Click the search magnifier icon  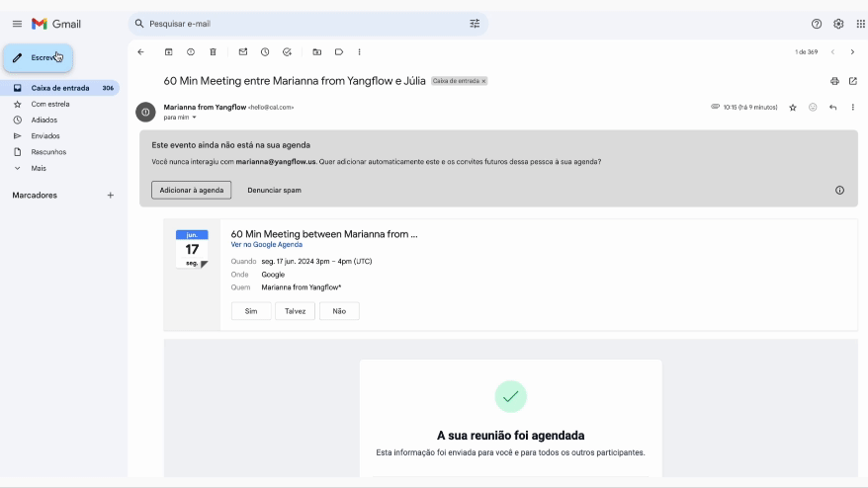(x=139, y=24)
